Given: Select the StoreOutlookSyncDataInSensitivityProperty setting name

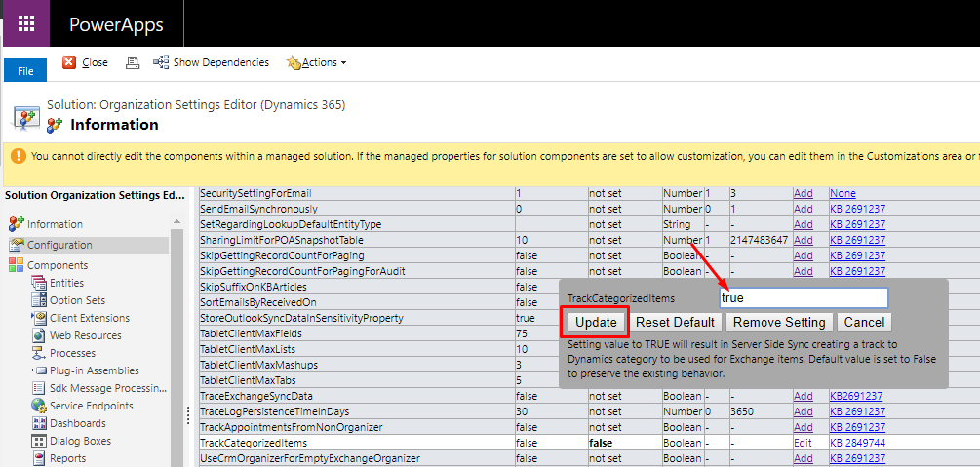Looking at the screenshot, I should click(302, 318).
